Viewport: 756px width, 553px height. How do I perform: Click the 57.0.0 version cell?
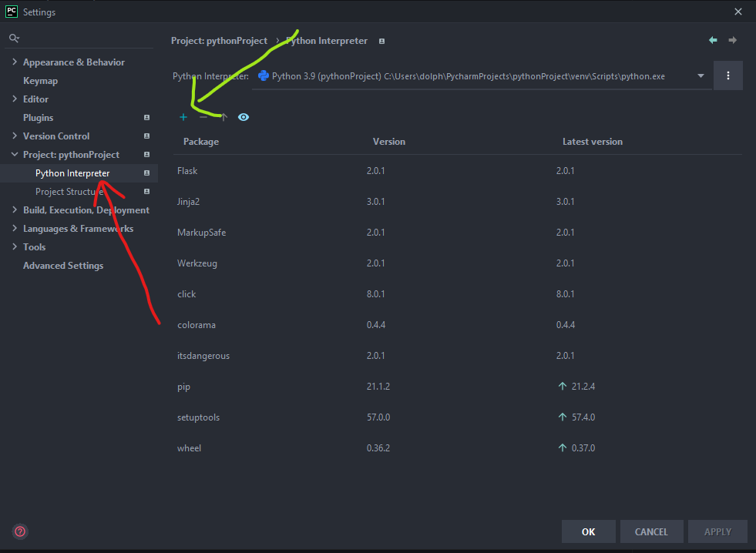click(378, 417)
